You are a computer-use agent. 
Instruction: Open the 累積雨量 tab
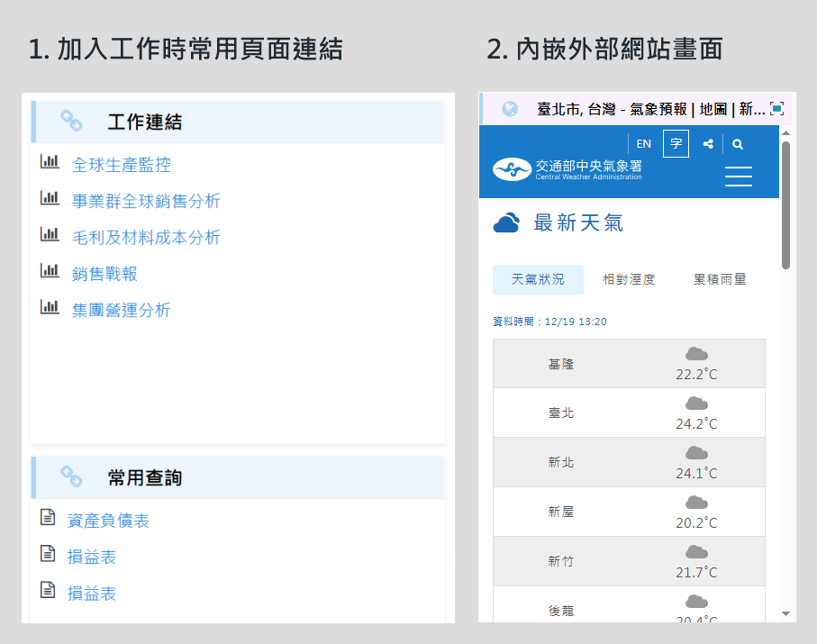(x=720, y=280)
